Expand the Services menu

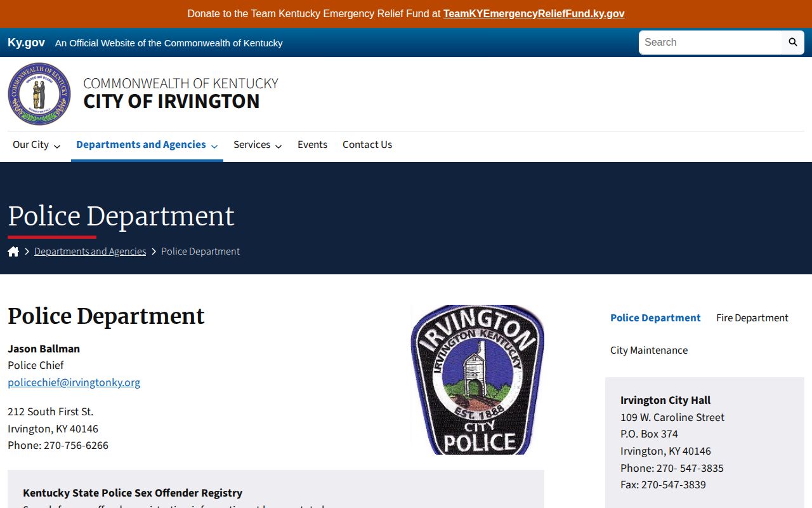click(x=258, y=145)
